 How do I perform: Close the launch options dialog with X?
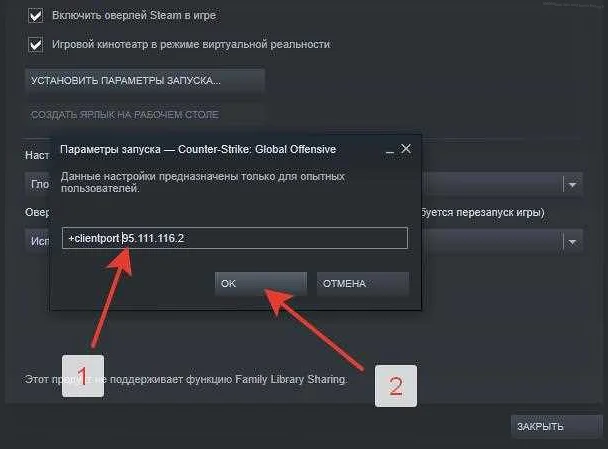coord(406,148)
